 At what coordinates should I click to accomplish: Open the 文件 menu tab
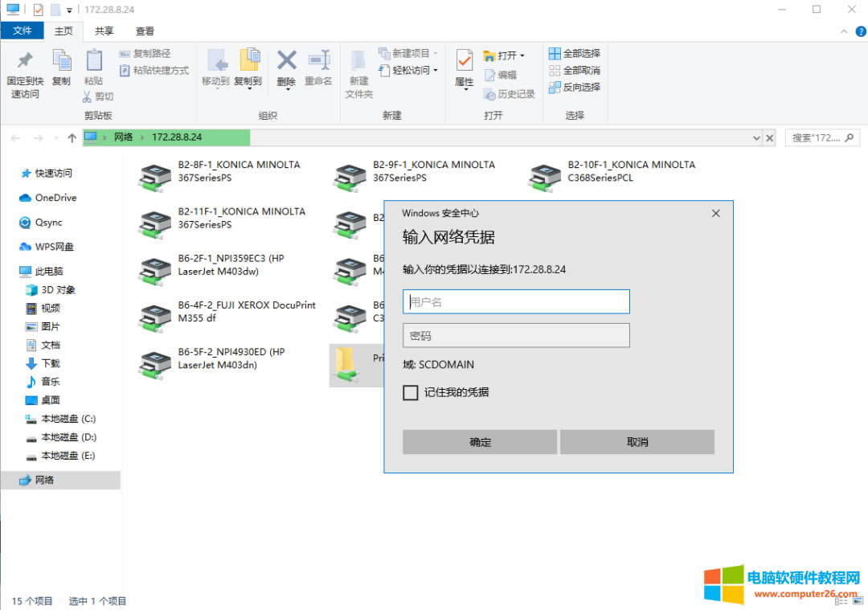click(23, 31)
